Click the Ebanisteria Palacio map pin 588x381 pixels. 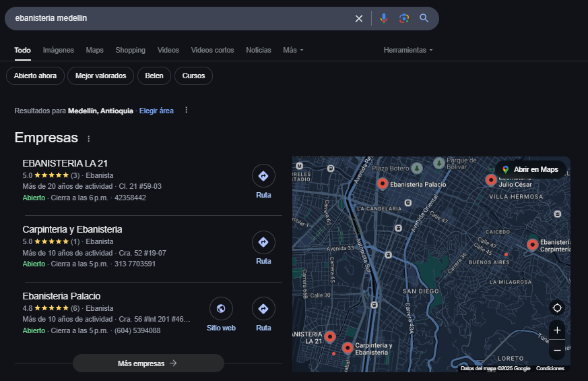(x=382, y=183)
